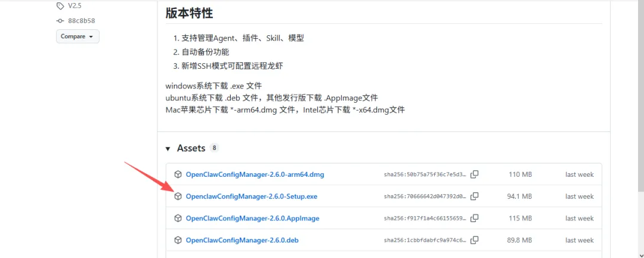Select the sha256:f917f1a4c66155659 hash text
This screenshot has height=258, width=644.
tap(425, 218)
